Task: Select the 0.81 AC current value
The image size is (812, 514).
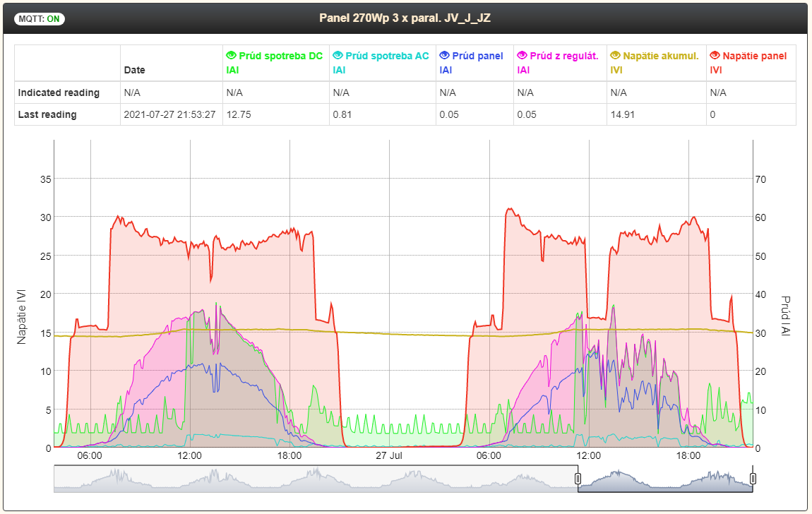Action: pos(342,114)
